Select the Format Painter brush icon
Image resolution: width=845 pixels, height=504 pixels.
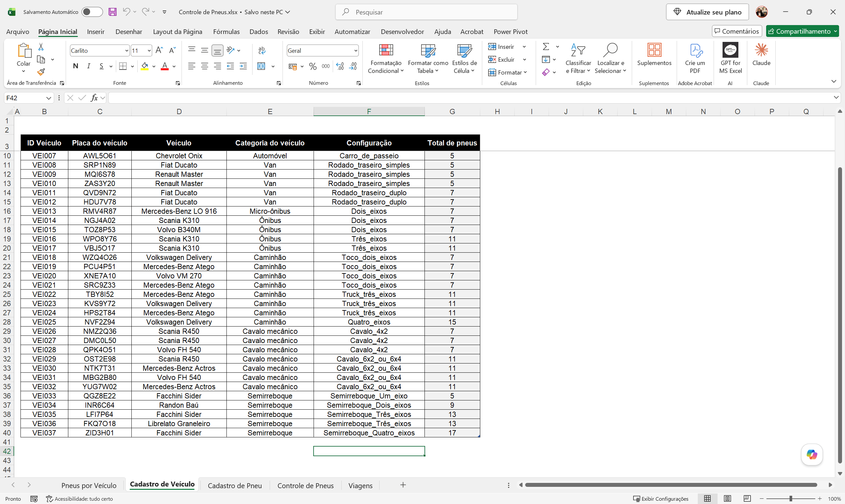click(41, 72)
